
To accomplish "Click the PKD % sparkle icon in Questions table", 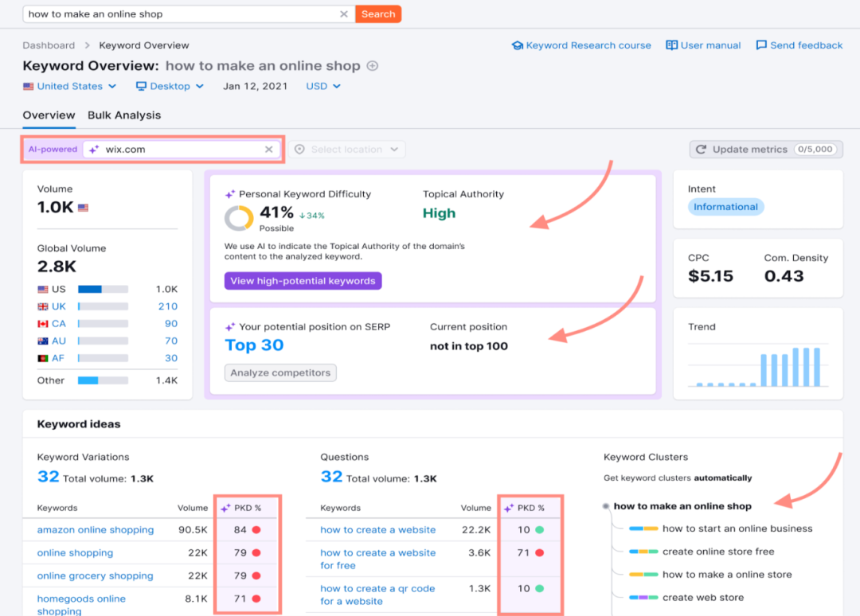I will [509, 508].
